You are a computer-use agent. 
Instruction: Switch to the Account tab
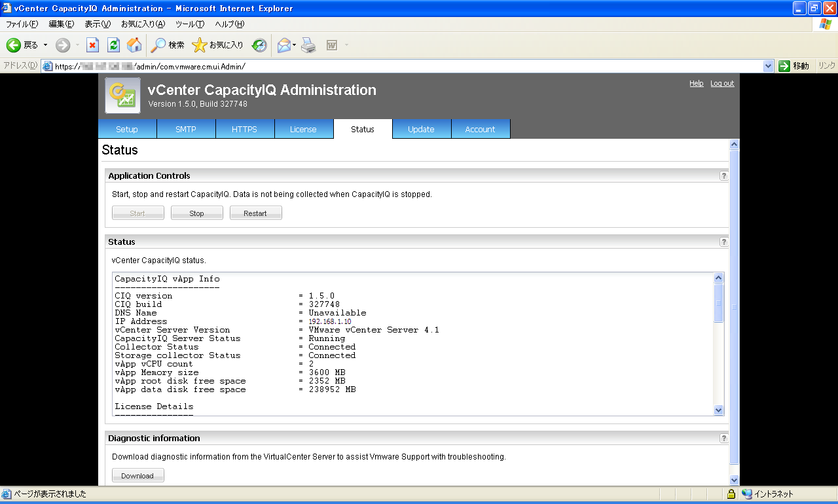coord(481,129)
